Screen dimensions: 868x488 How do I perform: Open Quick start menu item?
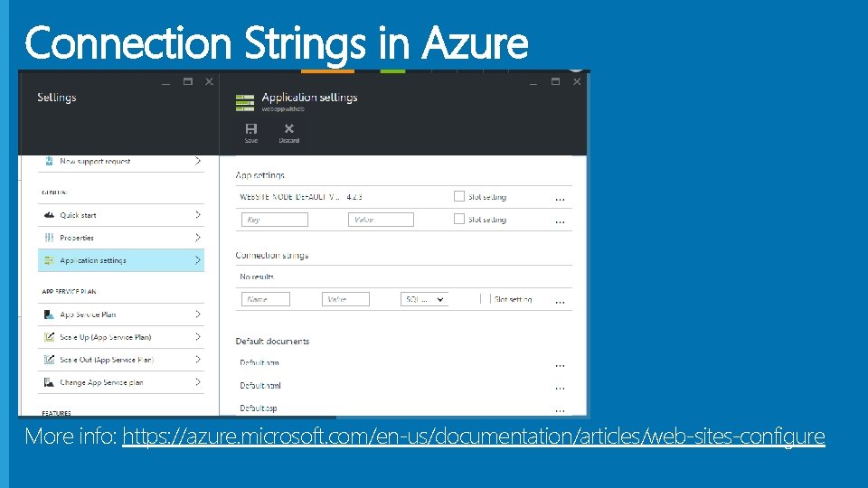pos(120,215)
